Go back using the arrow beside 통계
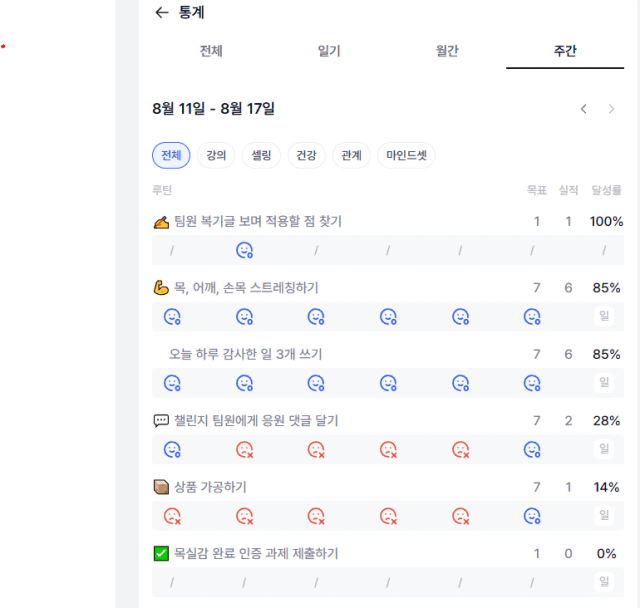The height and width of the screenshot is (608, 640). [x=162, y=13]
